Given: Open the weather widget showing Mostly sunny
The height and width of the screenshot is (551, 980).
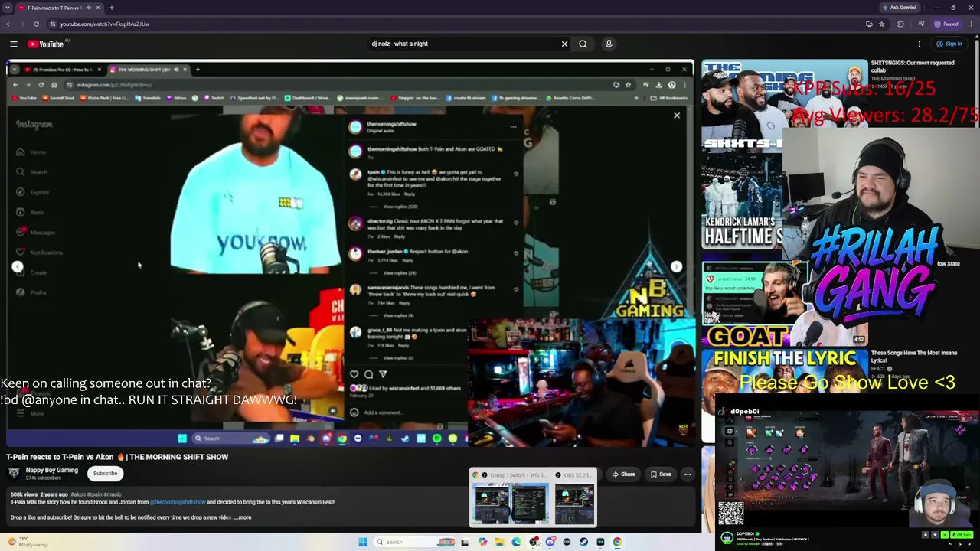Looking at the screenshot, I should 28,542.
